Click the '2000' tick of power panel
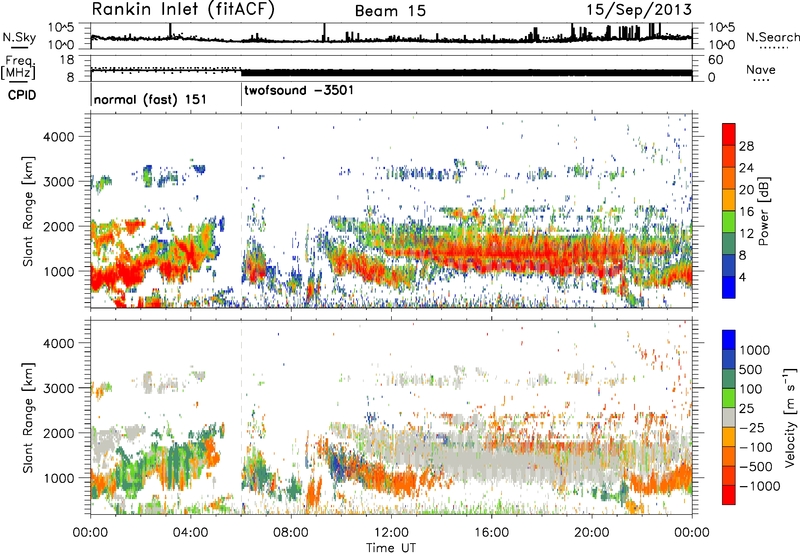Image resolution: width=800 pixels, height=554 pixels. [58, 226]
